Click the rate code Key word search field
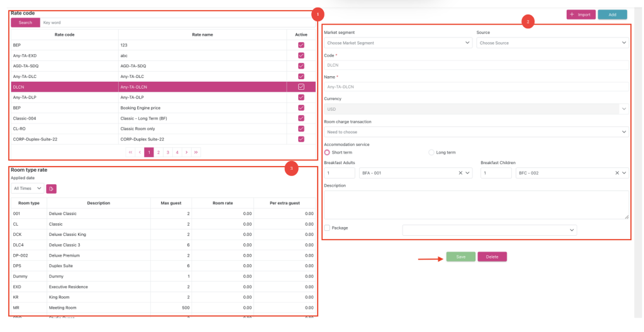Viewport: 644px width, 332px height. 176,23
